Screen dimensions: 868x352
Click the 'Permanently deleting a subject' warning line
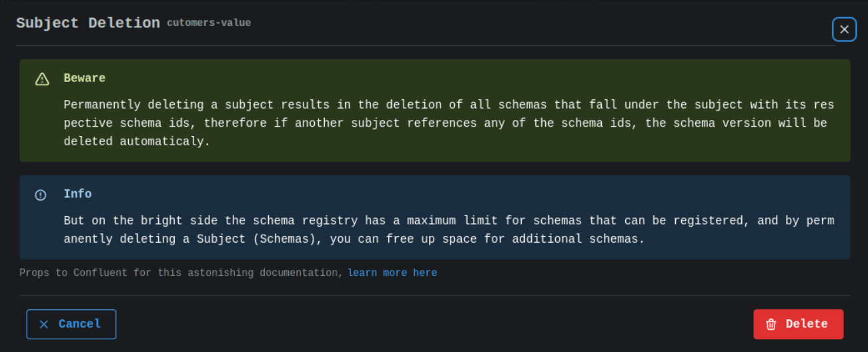[448, 105]
